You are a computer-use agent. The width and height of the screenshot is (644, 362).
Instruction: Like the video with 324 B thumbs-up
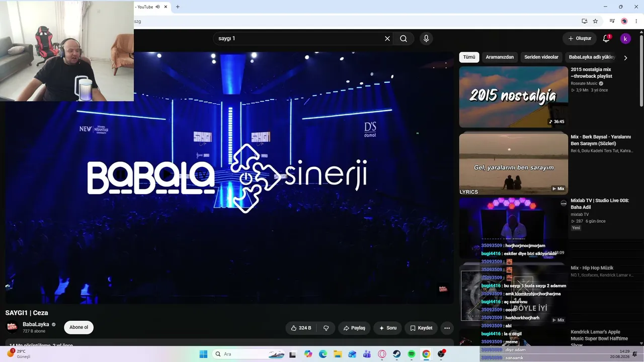pyautogui.click(x=301, y=328)
